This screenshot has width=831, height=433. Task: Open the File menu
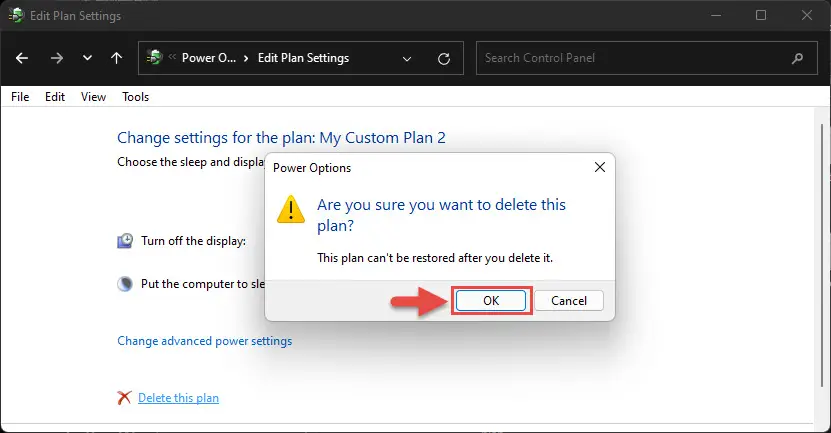[x=20, y=97]
